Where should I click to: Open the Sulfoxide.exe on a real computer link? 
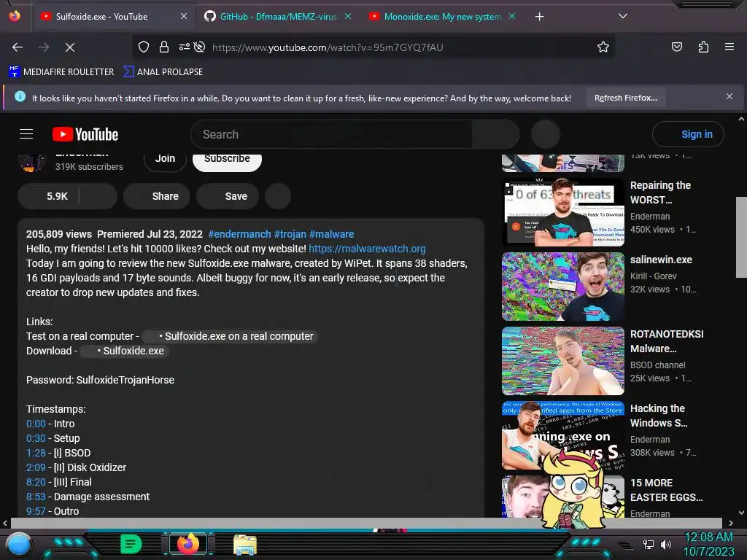tap(230, 336)
